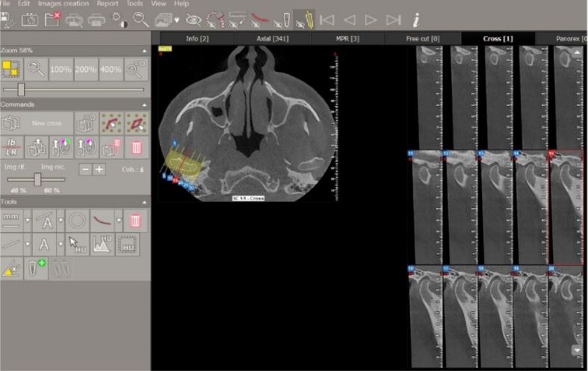Screen dimensions: 588x371
Task: Select the circle drawing tool
Action: [x=75, y=221]
